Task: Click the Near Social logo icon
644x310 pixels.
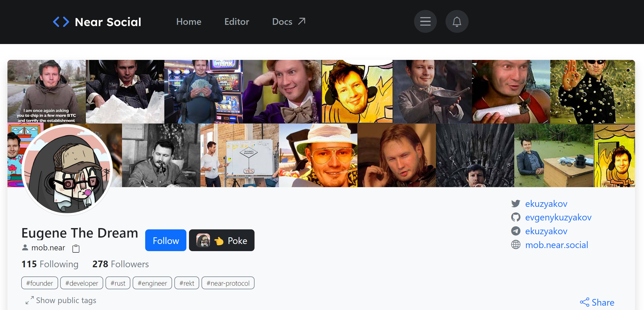Action: tap(61, 22)
